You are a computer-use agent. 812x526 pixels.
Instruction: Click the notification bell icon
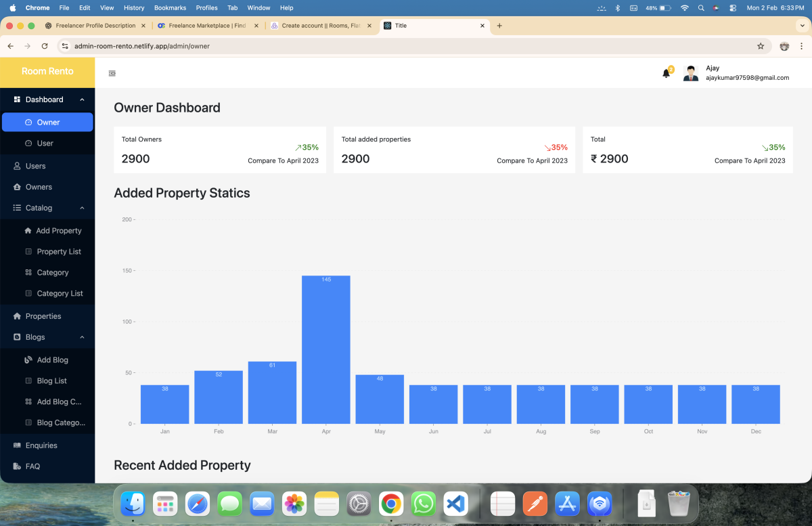click(x=667, y=73)
